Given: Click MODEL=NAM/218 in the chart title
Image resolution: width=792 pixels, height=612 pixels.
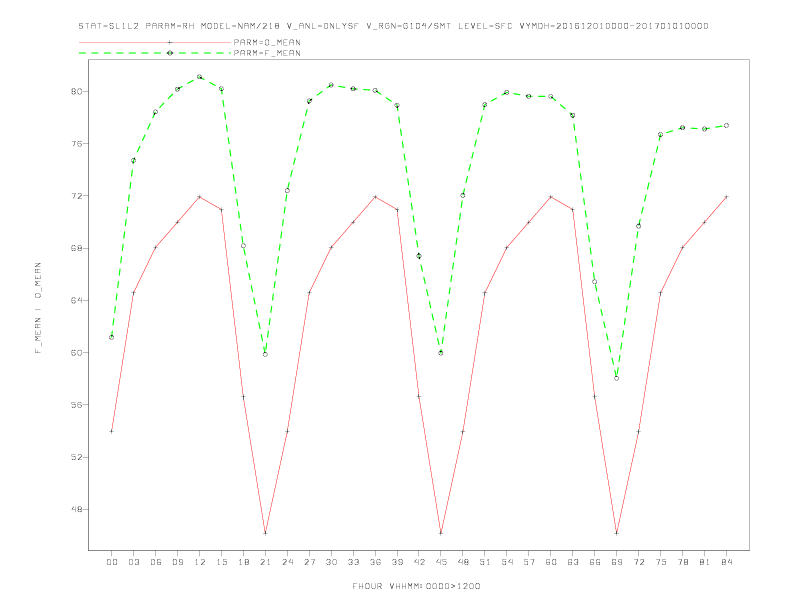Looking at the screenshot, I should point(240,26).
